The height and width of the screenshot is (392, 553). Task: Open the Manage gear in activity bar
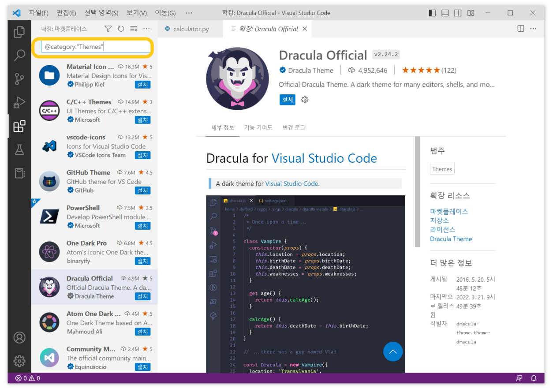point(19,361)
